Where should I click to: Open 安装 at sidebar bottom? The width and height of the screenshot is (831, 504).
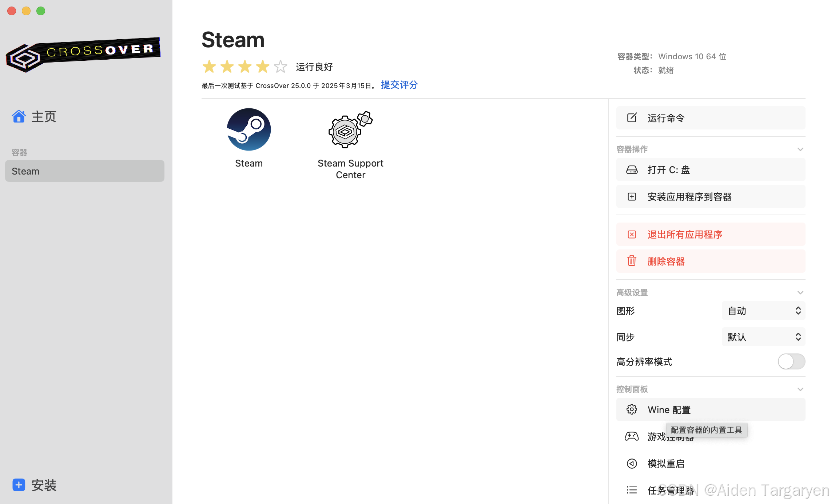44,485
